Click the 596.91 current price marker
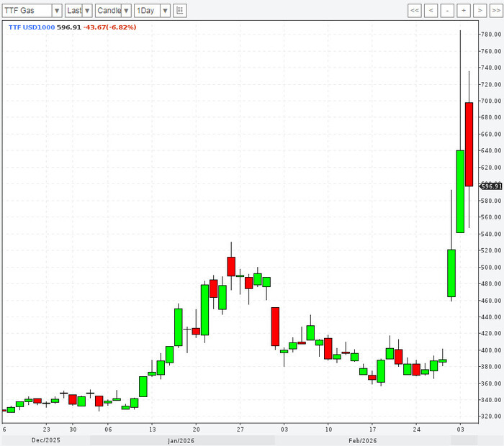 pyautogui.click(x=490, y=186)
